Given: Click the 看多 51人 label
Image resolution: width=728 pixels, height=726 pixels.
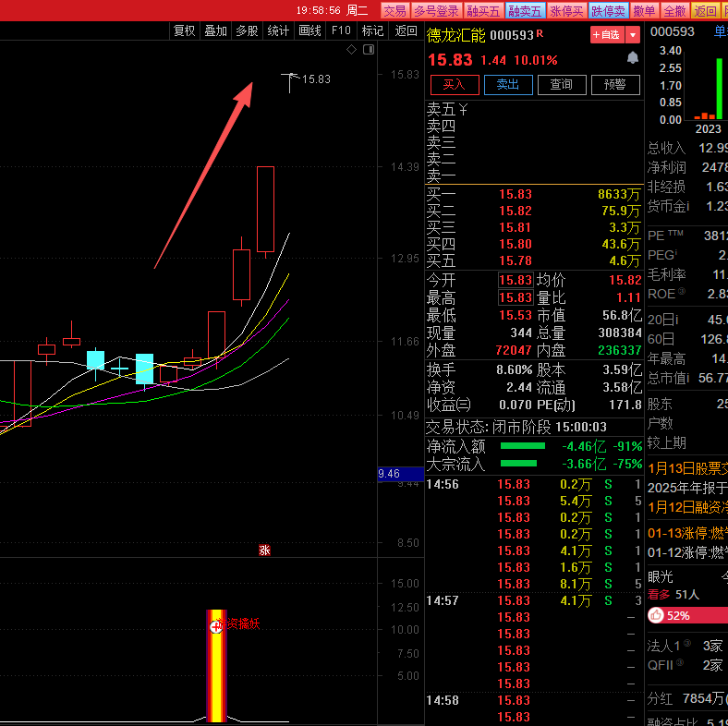Looking at the screenshot, I should (x=673, y=595).
